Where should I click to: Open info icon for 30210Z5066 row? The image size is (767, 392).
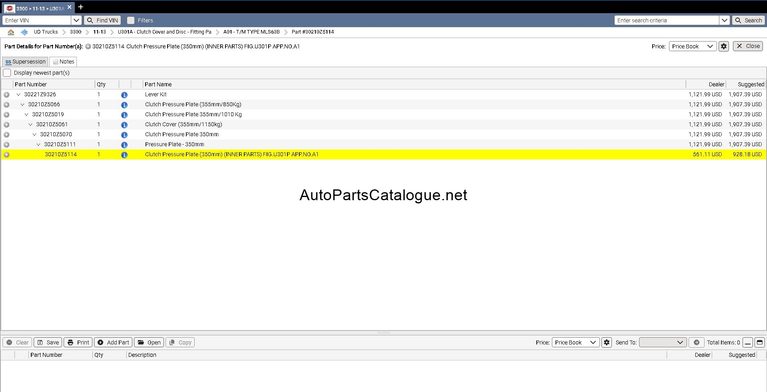124,105
